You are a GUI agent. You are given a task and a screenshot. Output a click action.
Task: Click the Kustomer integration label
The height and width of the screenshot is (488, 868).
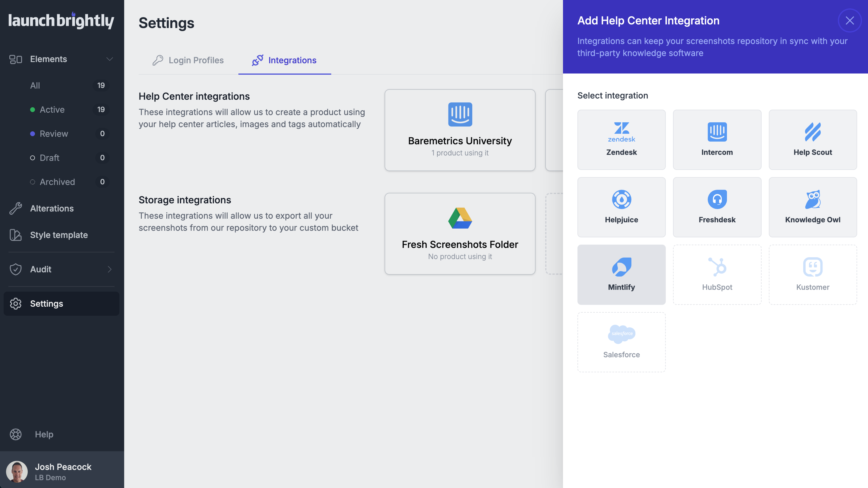(x=813, y=287)
